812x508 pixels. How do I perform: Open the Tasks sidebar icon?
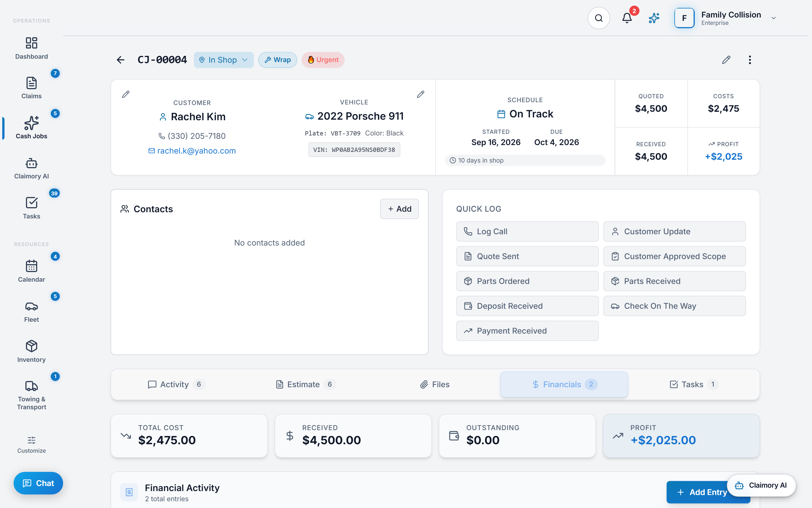point(32,203)
